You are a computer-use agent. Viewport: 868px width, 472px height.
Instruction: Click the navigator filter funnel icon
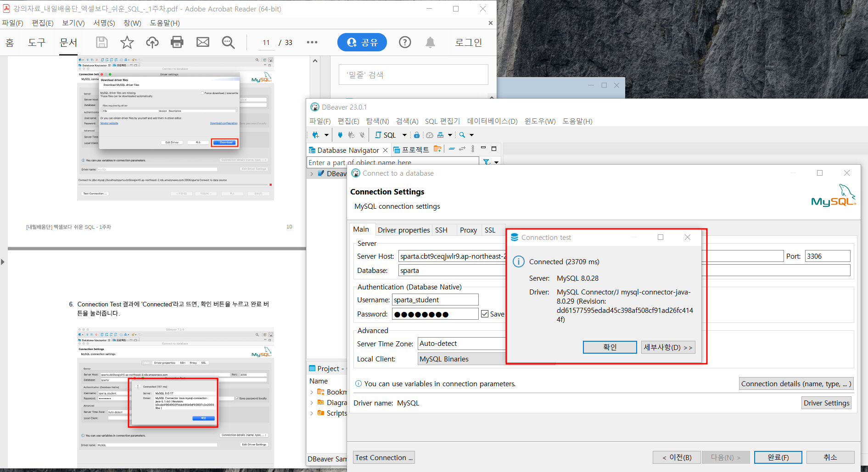point(487,162)
